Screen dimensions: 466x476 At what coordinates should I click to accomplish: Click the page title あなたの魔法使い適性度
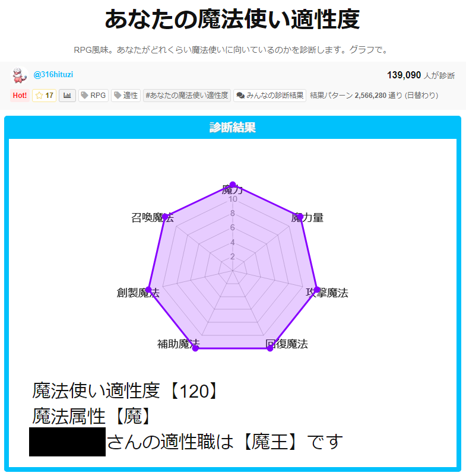coord(233,20)
